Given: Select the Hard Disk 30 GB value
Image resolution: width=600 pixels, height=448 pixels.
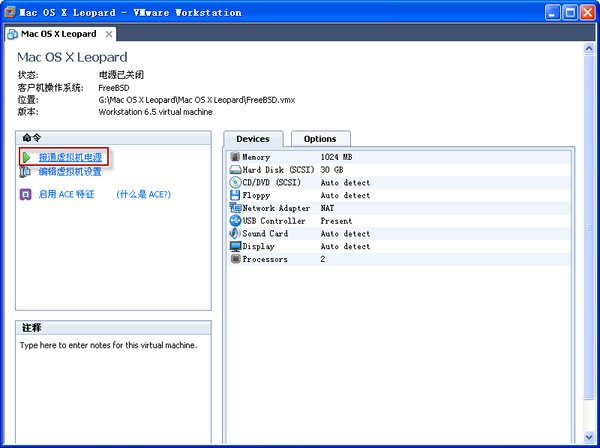Looking at the screenshot, I should point(332,169).
